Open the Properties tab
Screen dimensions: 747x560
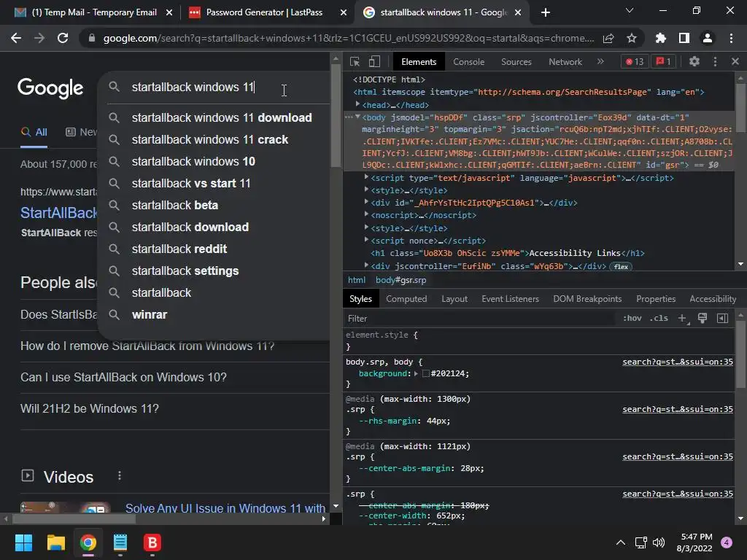pyautogui.click(x=656, y=299)
